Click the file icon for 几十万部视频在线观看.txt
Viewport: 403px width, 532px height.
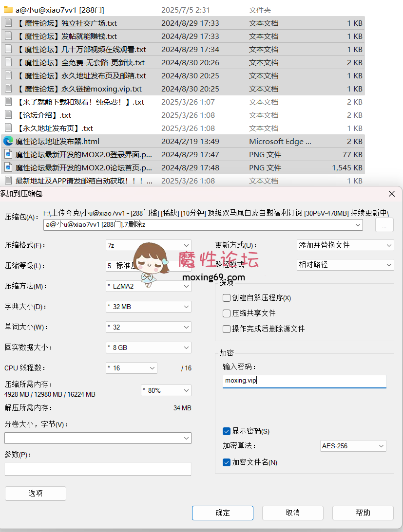(8, 49)
